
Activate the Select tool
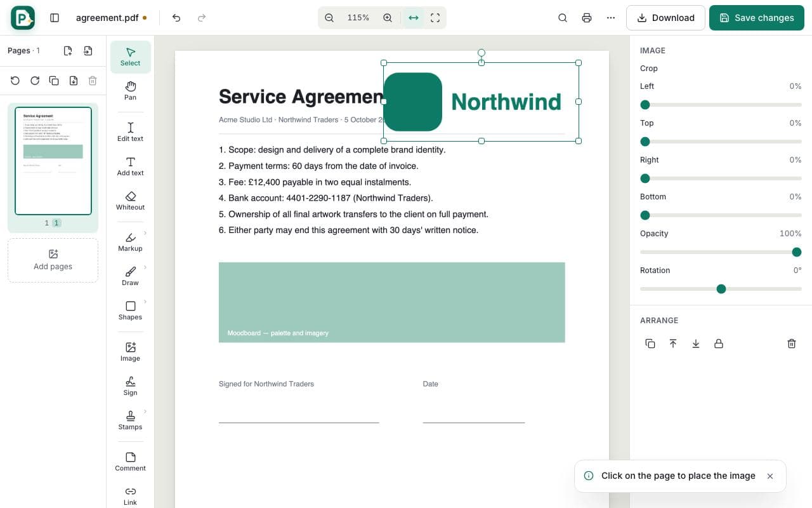point(130,57)
